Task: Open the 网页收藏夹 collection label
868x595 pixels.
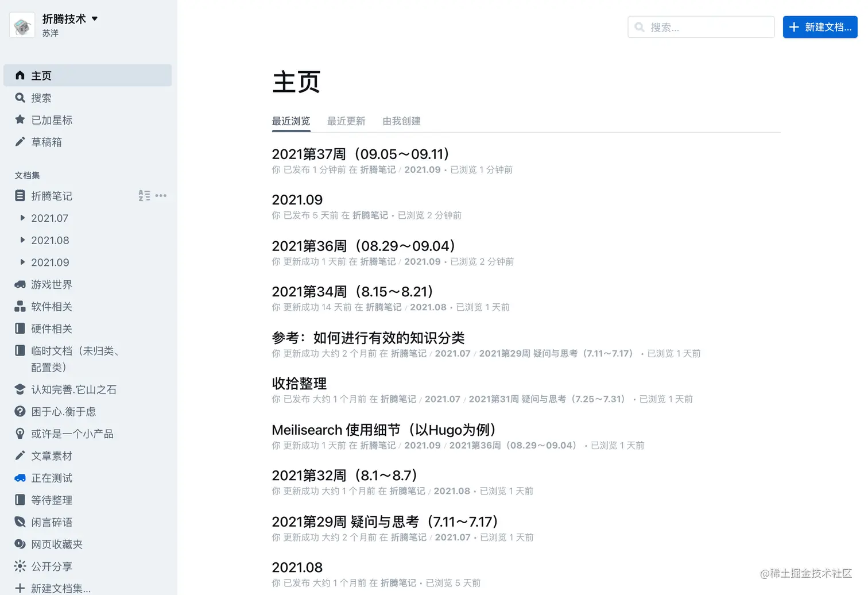Action: pyautogui.click(x=57, y=544)
